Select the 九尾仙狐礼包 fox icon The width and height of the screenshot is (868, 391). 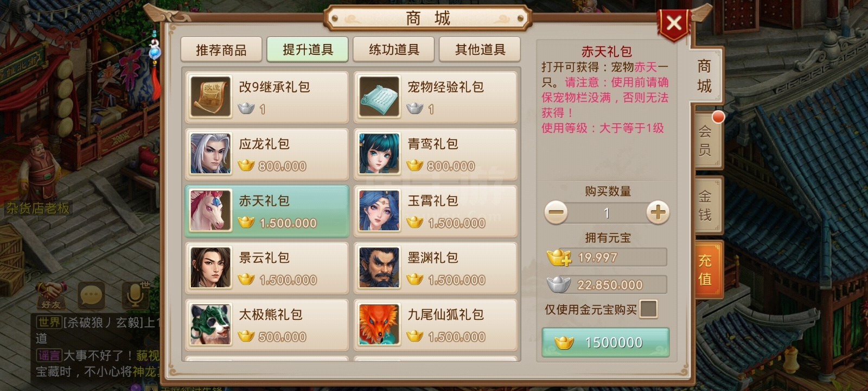(x=379, y=325)
